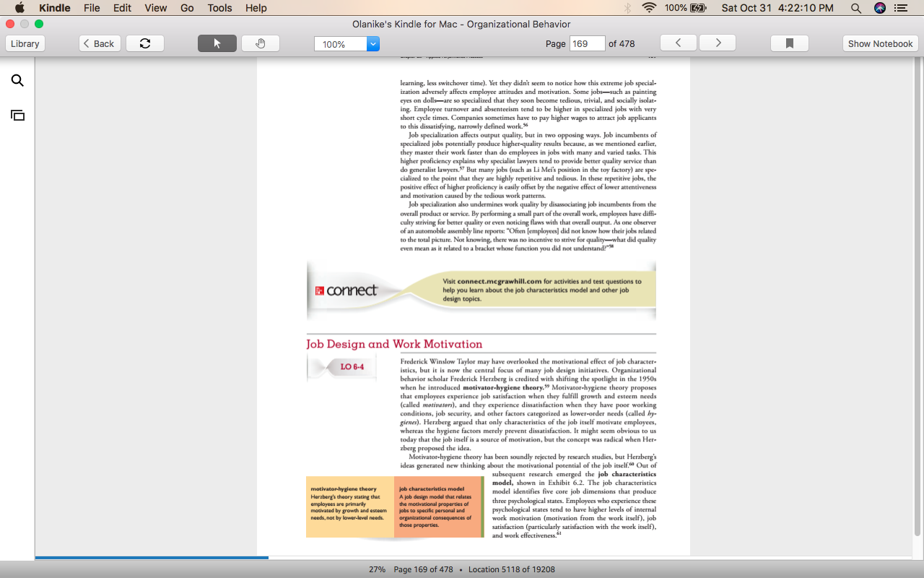Open the Apple menu

point(19,8)
